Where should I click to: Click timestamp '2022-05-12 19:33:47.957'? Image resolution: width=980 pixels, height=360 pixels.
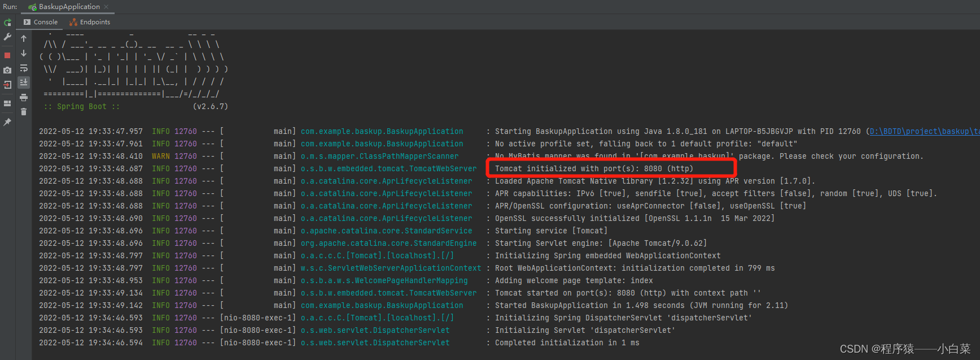[x=90, y=131]
